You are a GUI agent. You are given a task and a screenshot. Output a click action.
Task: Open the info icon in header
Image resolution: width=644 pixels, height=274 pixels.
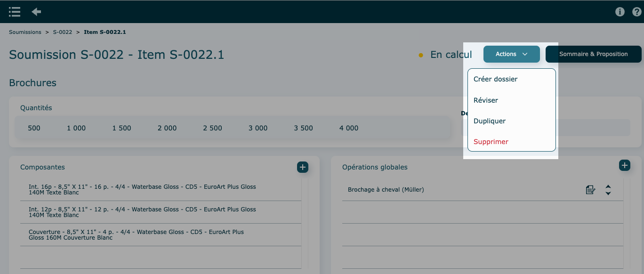620,12
